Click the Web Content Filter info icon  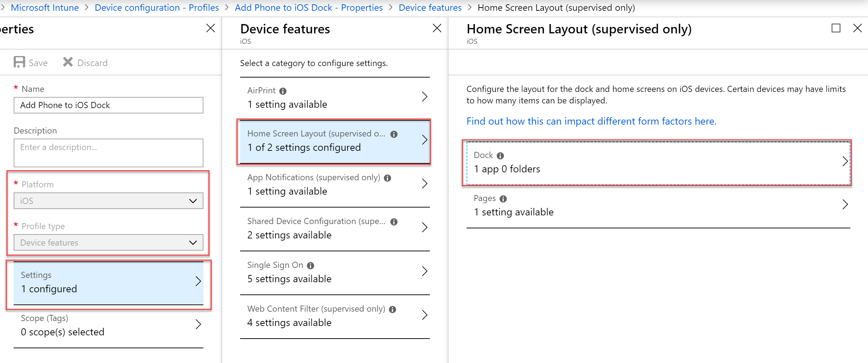point(392,310)
